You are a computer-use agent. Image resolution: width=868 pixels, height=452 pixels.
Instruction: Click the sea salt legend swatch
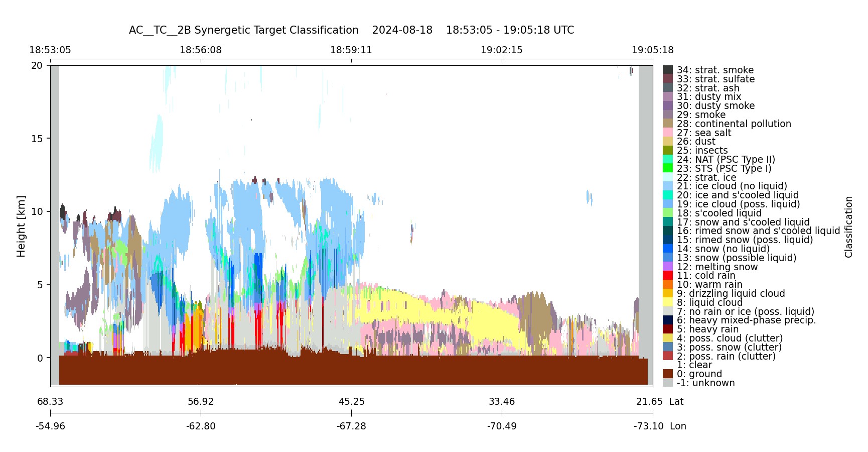pyautogui.click(x=667, y=133)
